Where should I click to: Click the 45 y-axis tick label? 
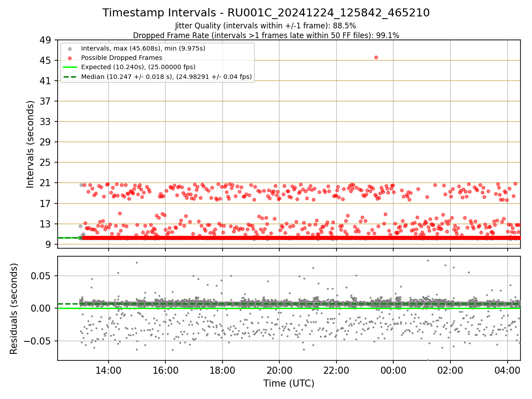pos(46,61)
